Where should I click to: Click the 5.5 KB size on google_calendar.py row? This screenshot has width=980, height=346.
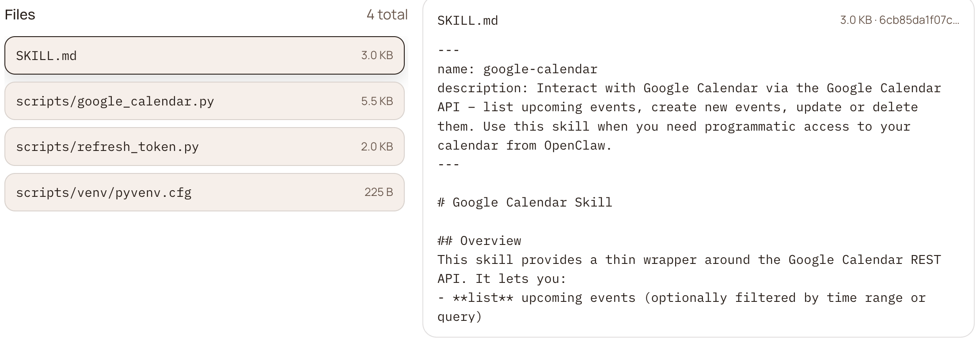click(x=377, y=102)
